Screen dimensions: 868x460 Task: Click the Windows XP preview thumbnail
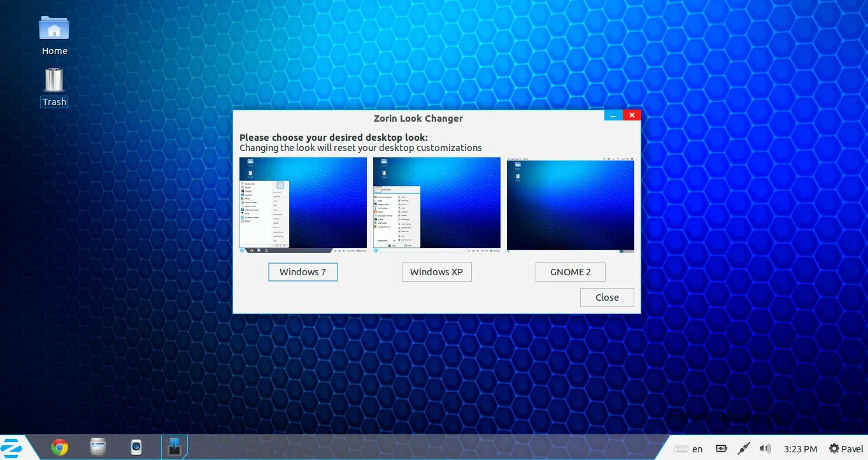coord(437,205)
